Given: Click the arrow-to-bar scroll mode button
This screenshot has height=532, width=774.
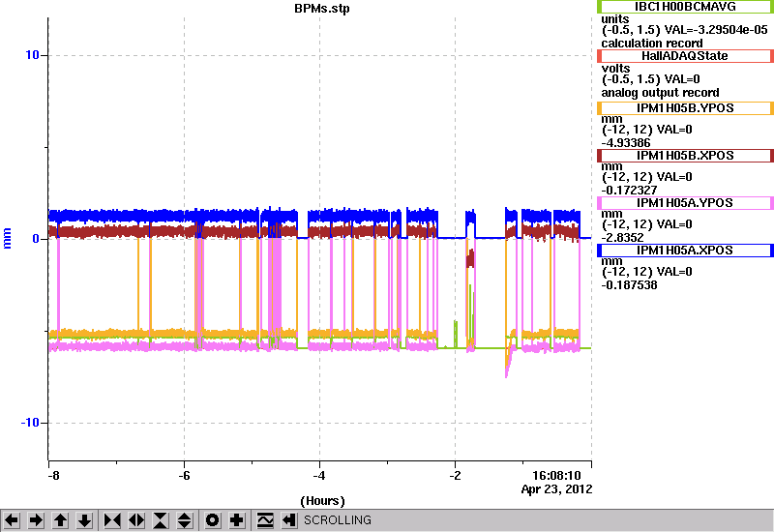Looking at the screenshot, I should [288, 520].
